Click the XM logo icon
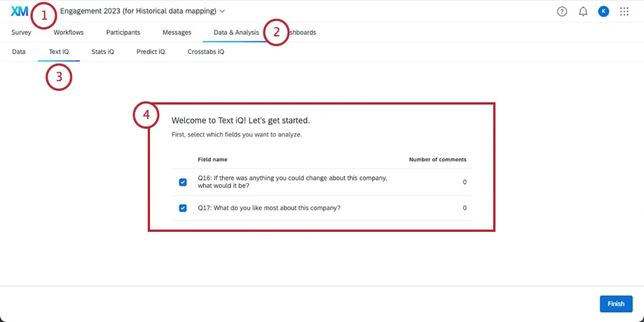 point(19,11)
